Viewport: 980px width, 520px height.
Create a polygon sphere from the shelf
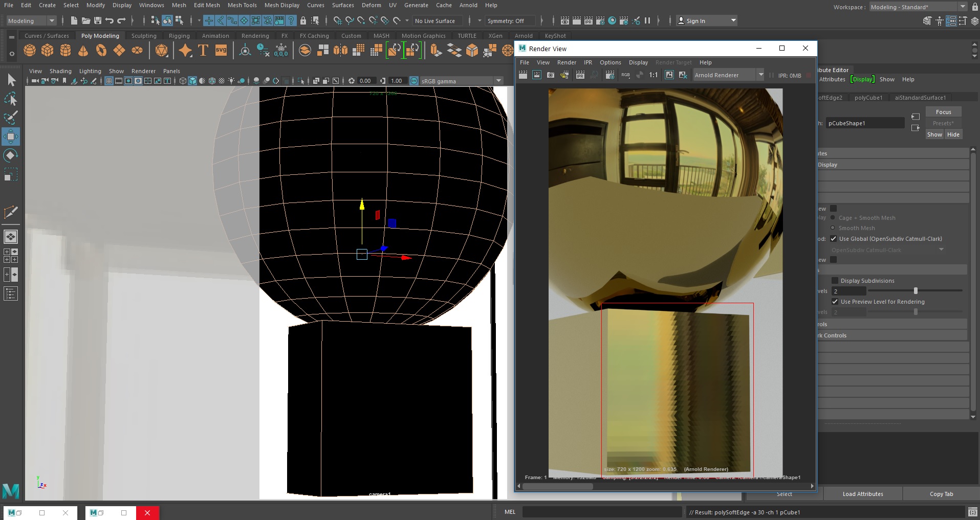[29, 50]
